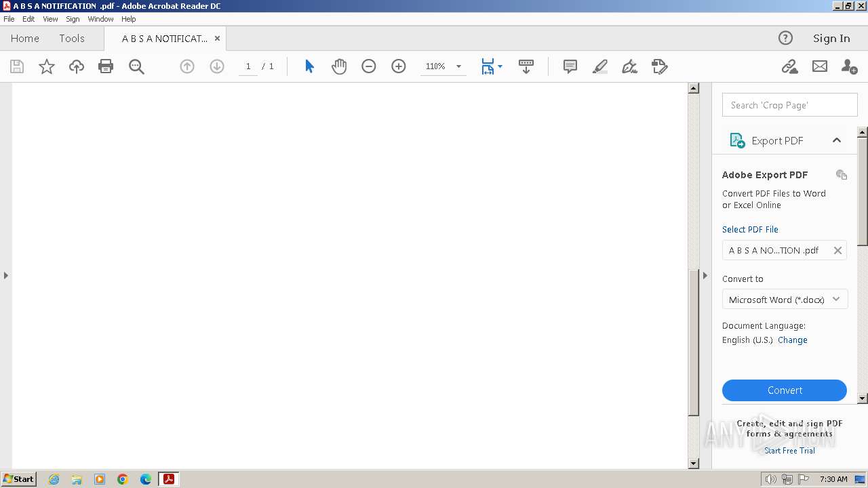Click the Search 'Crop Page' field
This screenshot has height=488, width=868.
coord(789,105)
